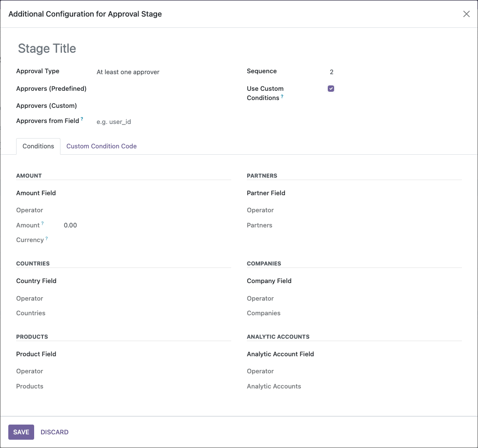478x448 pixels.
Task: Click the Approvers from Field help icon
Action: [82, 119]
